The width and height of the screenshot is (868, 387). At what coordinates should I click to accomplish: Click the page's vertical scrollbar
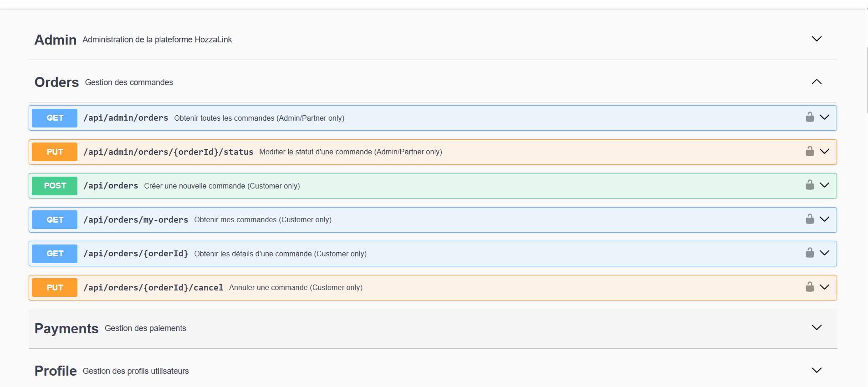[x=867, y=80]
